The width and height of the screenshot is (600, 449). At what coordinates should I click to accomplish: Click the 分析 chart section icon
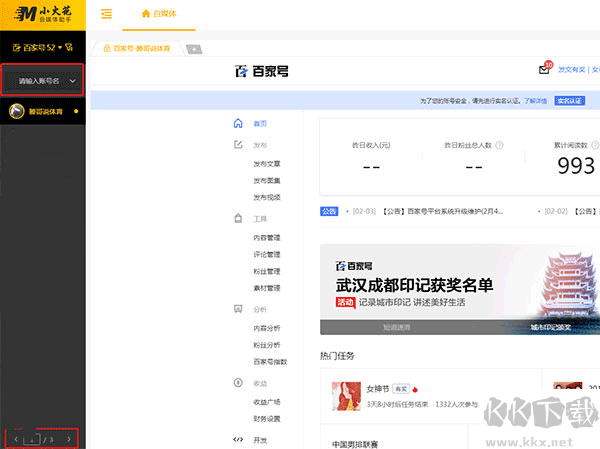pyautogui.click(x=238, y=309)
